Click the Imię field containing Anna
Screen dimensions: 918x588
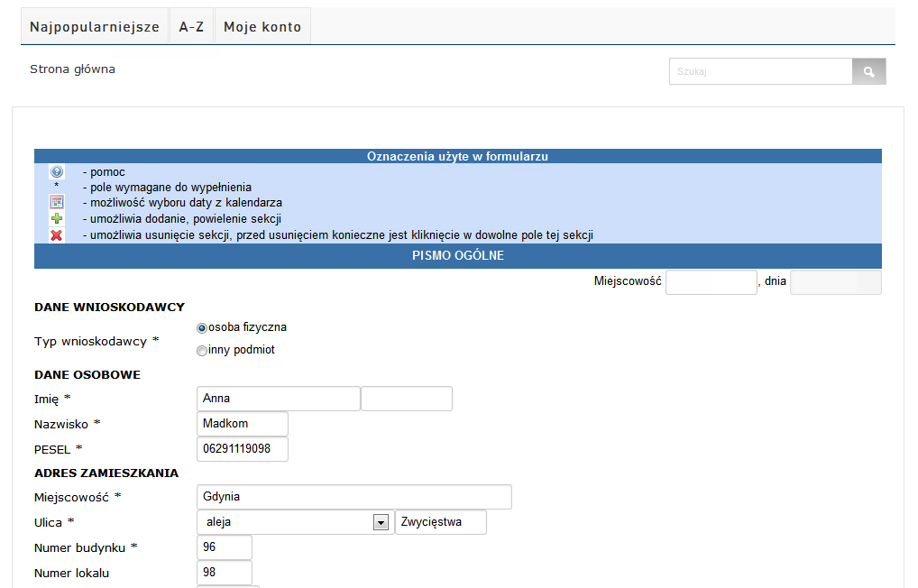[x=278, y=399]
